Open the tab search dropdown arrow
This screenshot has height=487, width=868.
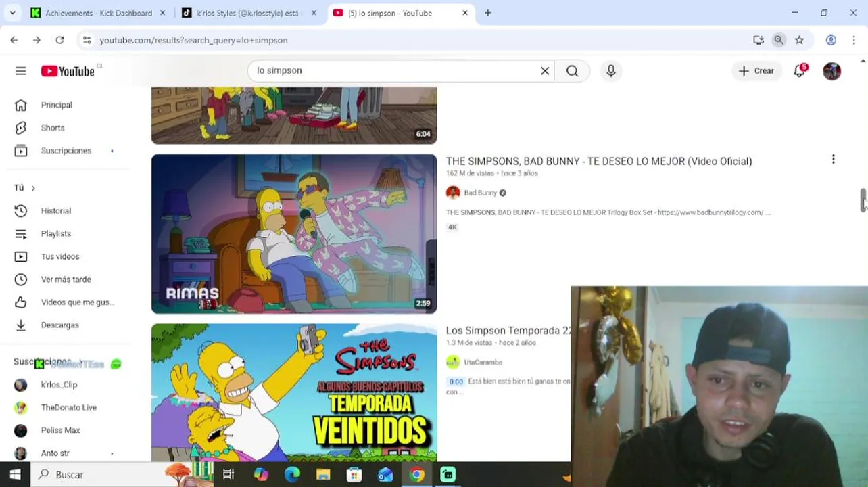click(x=14, y=13)
